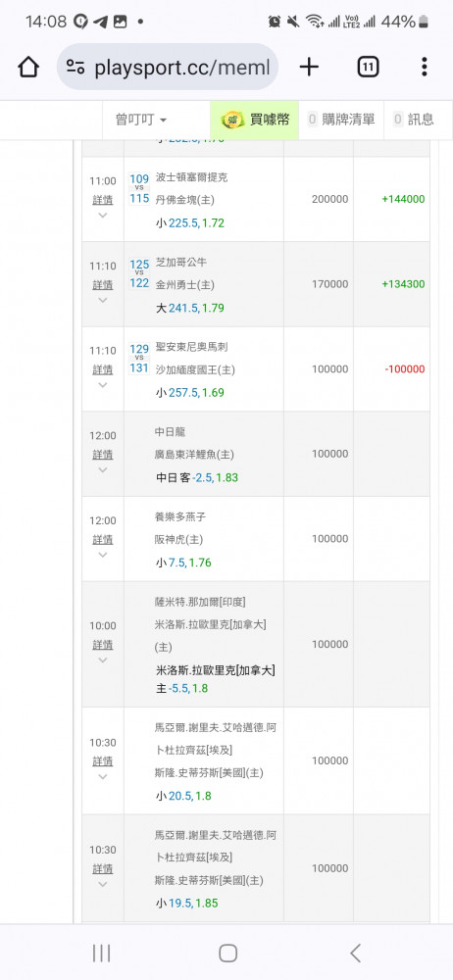Image resolution: width=453 pixels, height=980 pixels.
Task: Tap Android back navigation button
Action: tap(355, 953)
